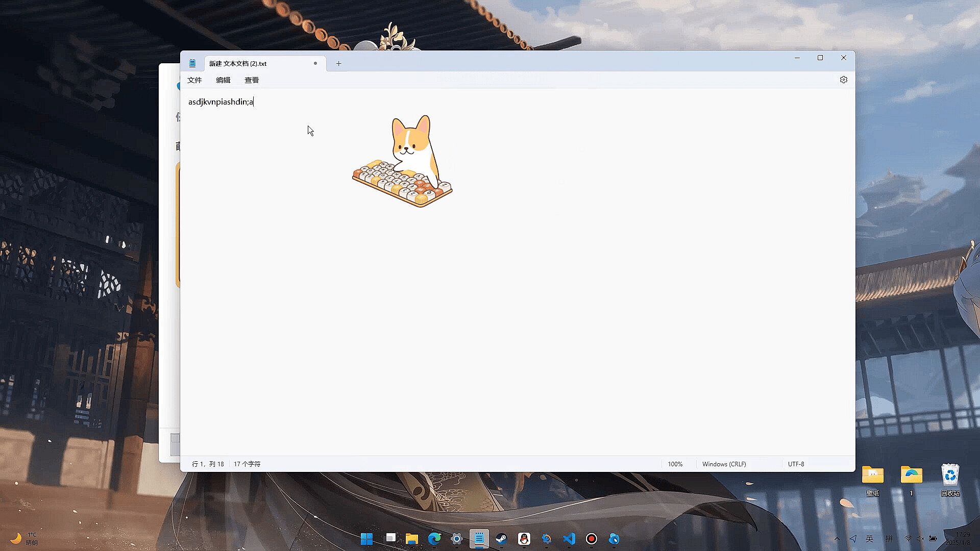Viewport: 980px width, 551px height.
Task: Open Notepad settings gear icon
Action: pyautogui.click(x=843, y=80)
